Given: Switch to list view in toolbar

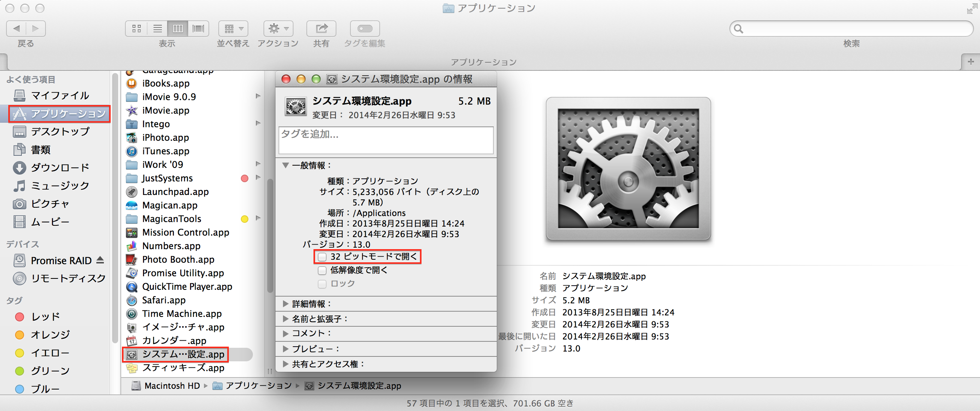Looking at the screenshot, I should pos(157,29).
